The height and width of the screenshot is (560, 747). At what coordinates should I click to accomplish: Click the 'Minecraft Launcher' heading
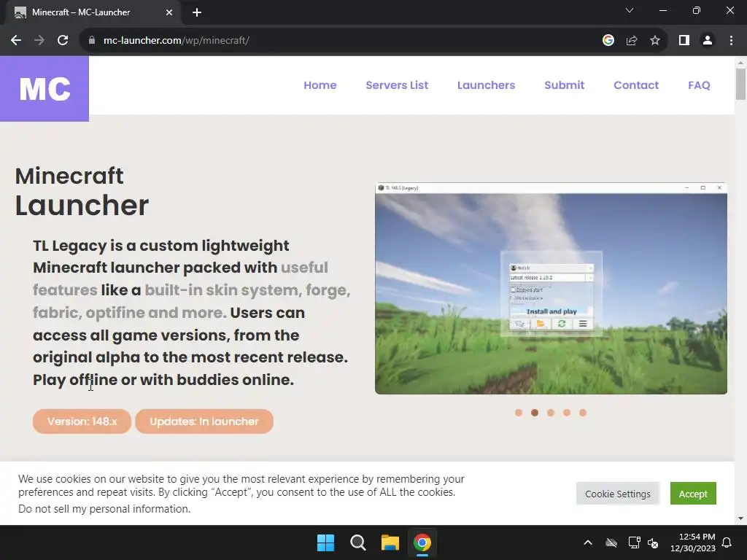click(x=82, y=192)
